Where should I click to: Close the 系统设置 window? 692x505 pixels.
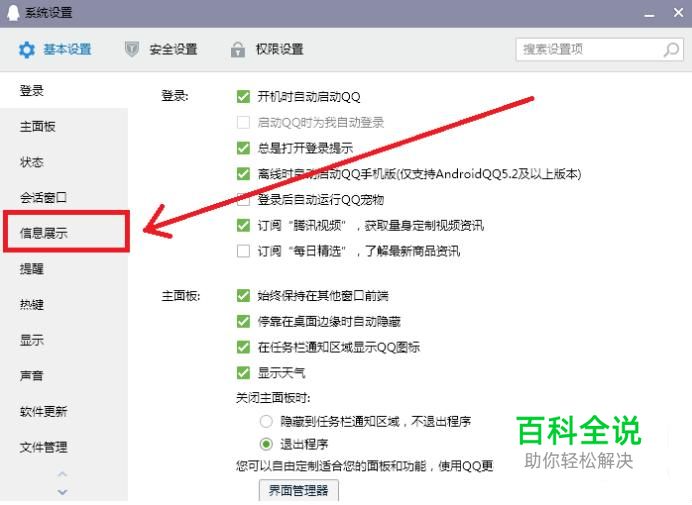(679, 12)
